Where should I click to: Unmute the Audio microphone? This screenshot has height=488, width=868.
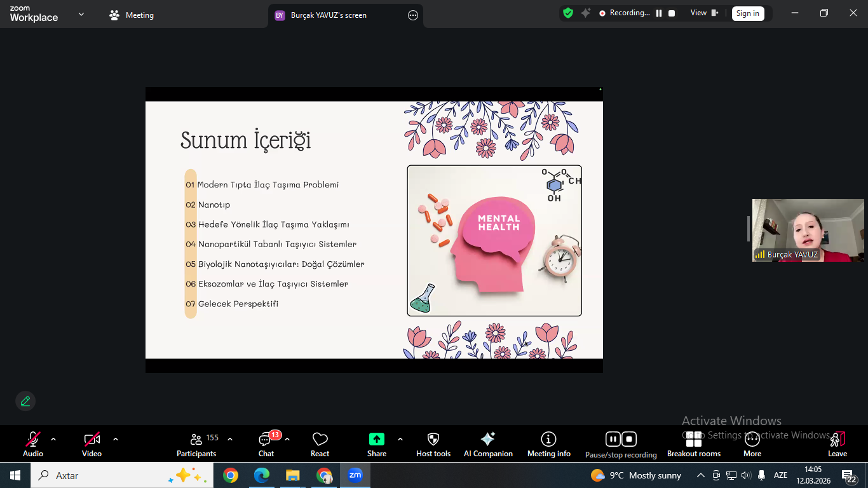[x=33, y=439]
